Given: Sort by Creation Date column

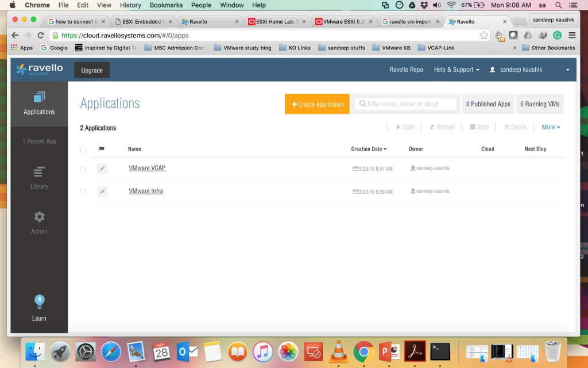Looking at the screenshot, I should tap(369, 149).
